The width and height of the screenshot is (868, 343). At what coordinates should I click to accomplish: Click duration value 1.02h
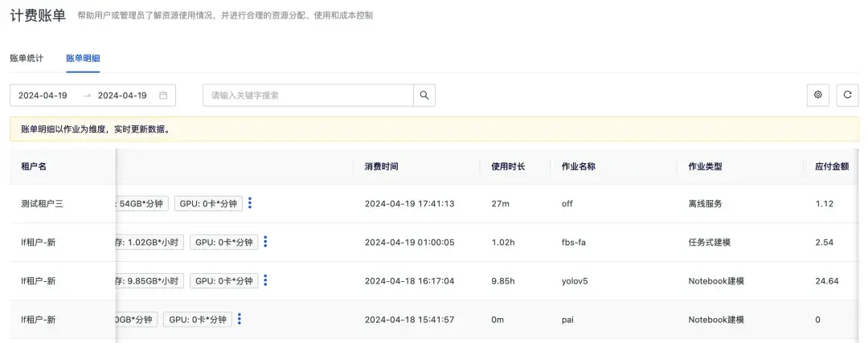pos(503,243)
